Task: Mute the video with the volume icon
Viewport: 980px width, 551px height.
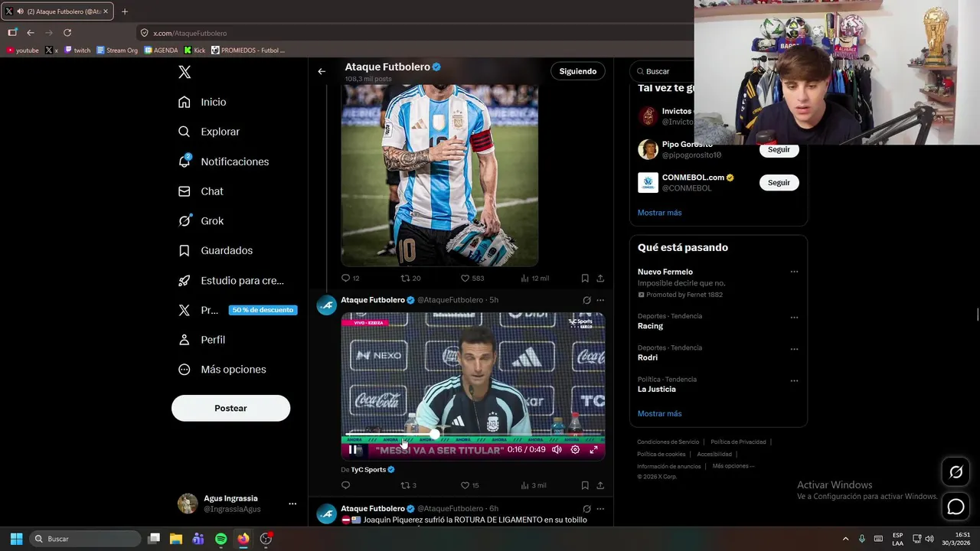Action: tap(557, 450)
